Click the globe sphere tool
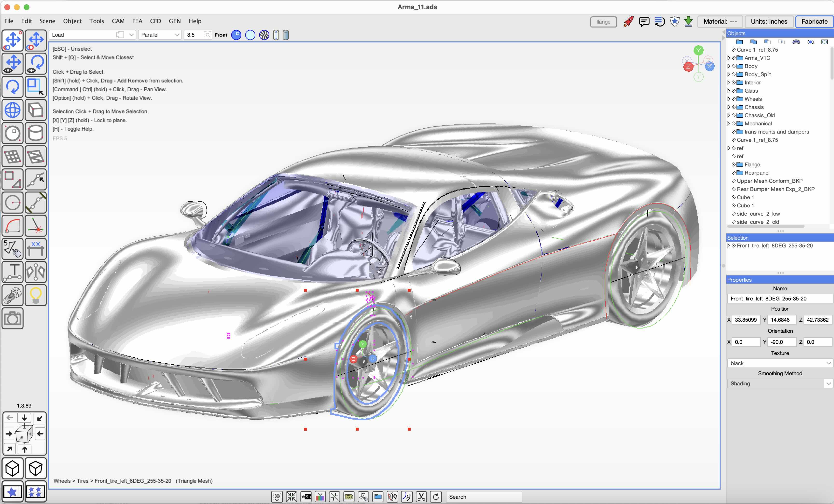This screenshot has height=504, width=834. [x=13, y=110]
